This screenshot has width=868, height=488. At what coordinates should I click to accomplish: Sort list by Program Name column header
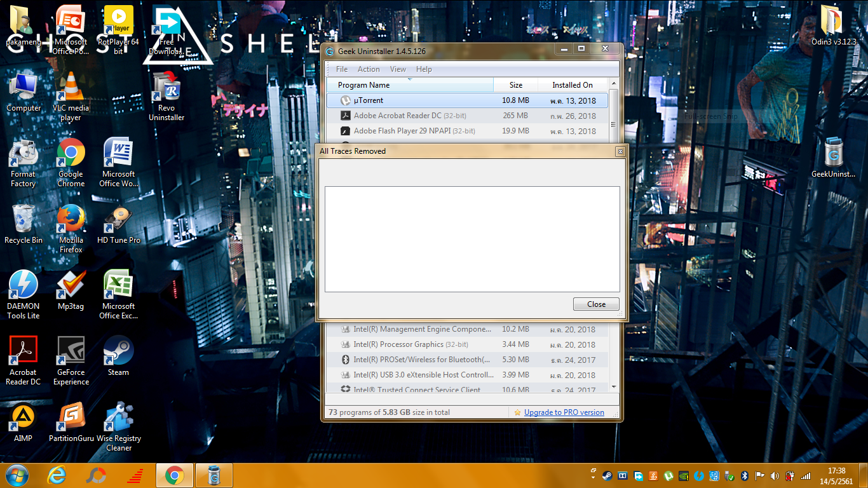pyautogui.click(x=410, y=85)
